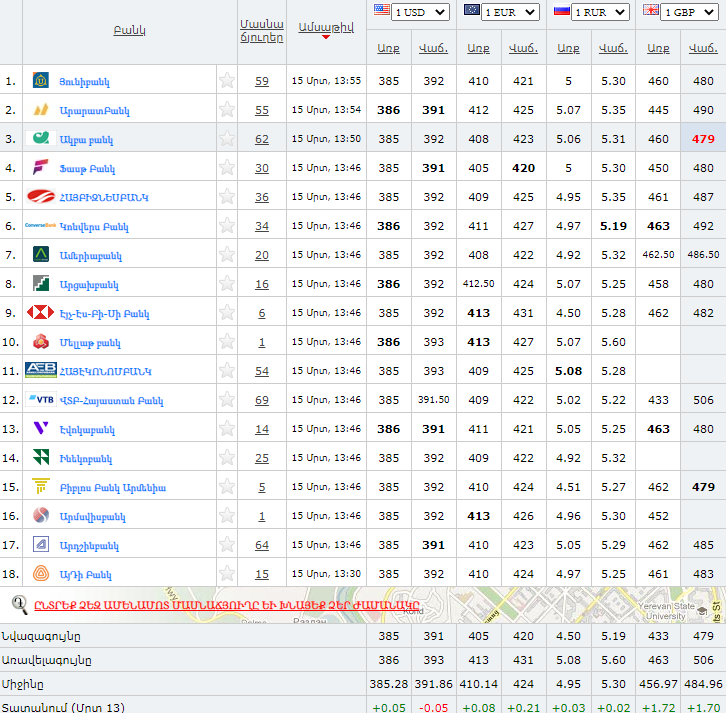Open branches count link 69 for VTB
This screenshot has height=713, width=726.
pos(262,400)
